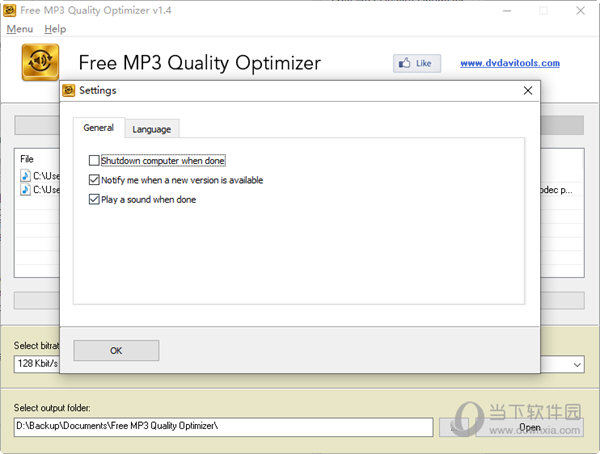Click the app icon in the title bar
Viewport: 600px width, 454px height.
tap(10, 10)
